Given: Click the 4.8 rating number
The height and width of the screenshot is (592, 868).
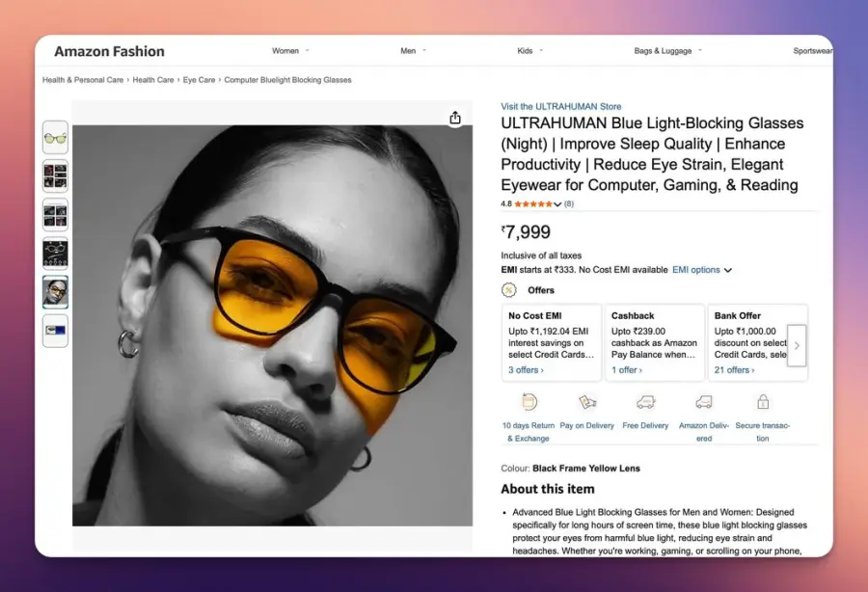Looking at the screenshot, I should point(506,204).
